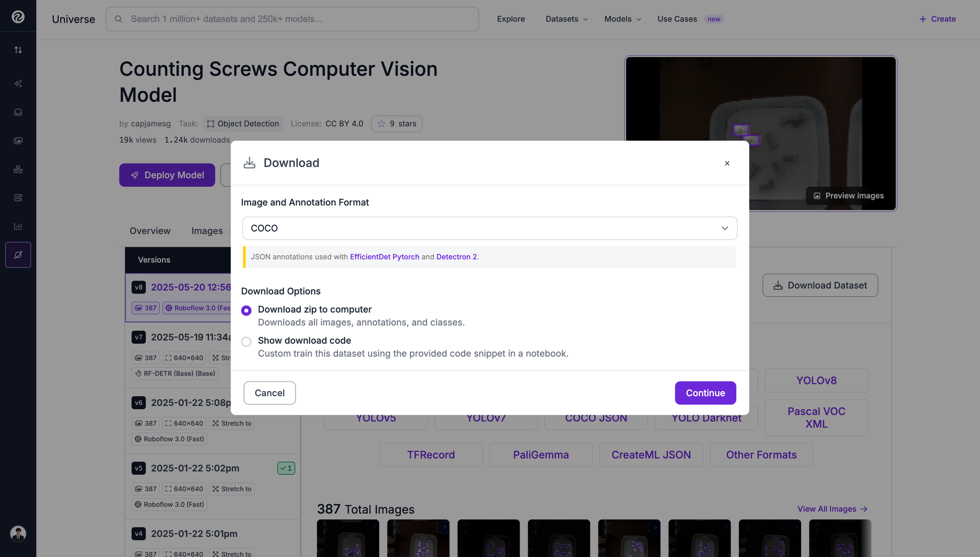
Task: Click the View All Images link
Action: tap(833, 509)
